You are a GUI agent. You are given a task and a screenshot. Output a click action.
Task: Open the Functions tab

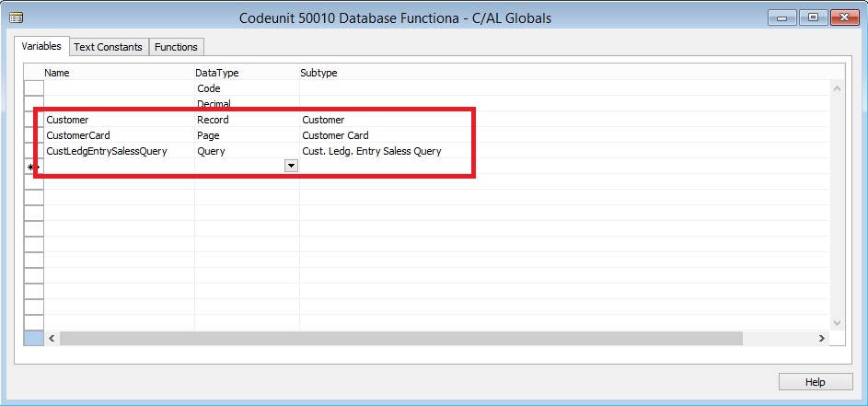tap(175, 47)
